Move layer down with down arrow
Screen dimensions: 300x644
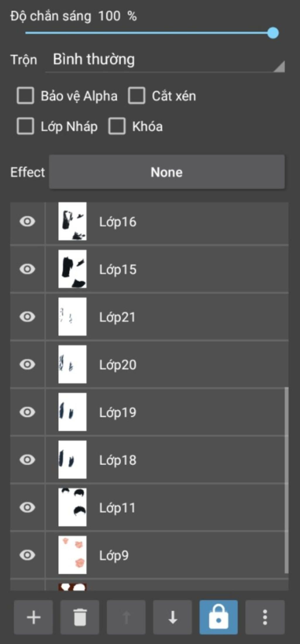(x=173, y=617)
